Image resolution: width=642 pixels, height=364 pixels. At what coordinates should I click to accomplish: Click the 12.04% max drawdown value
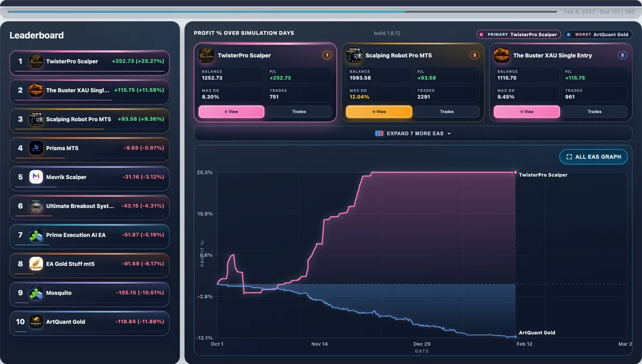click(x=359, y=97)
